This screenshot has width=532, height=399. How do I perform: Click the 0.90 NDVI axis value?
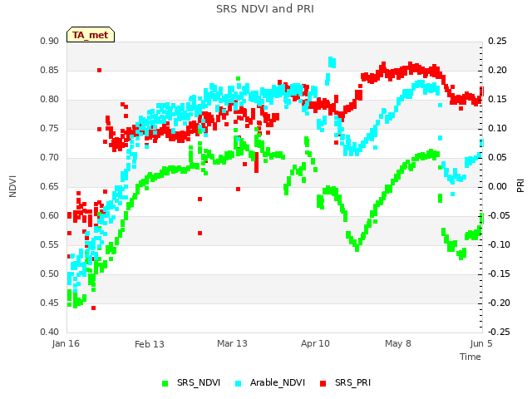coord(50,41)
